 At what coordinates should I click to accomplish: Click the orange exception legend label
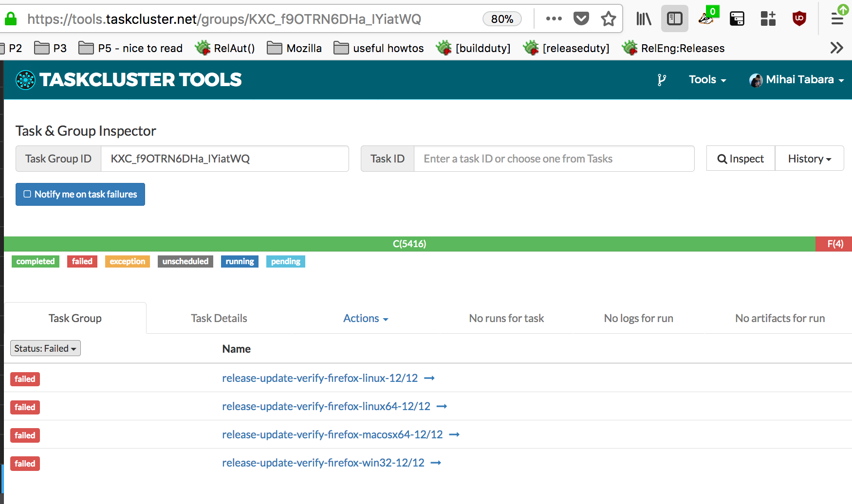[x=128, y=261]
